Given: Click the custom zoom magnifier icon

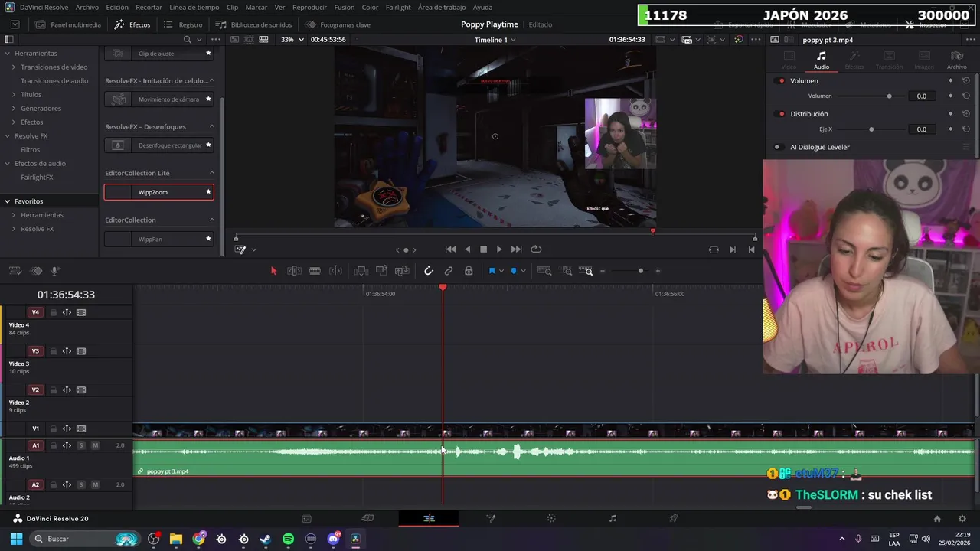Looking at the screenshot, I should 586,271.
